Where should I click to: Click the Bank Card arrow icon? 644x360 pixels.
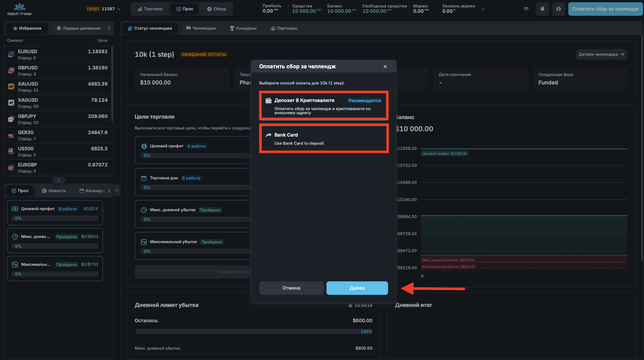click(x=268, y=135)
